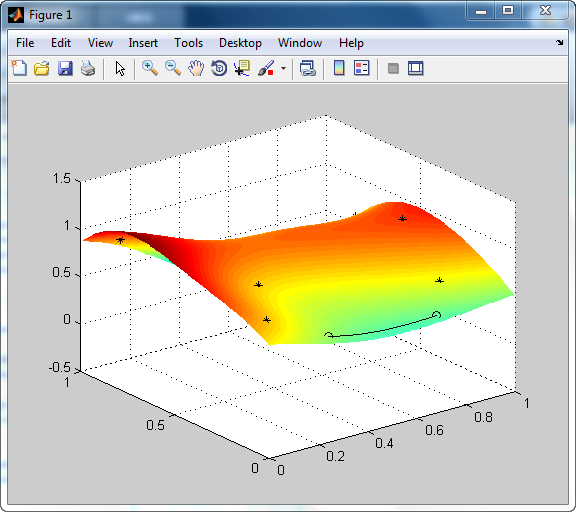Screen dimensions: 576x512
Task: Activate the Zoom In magnifier tool
Action: [x=150, y=68]
